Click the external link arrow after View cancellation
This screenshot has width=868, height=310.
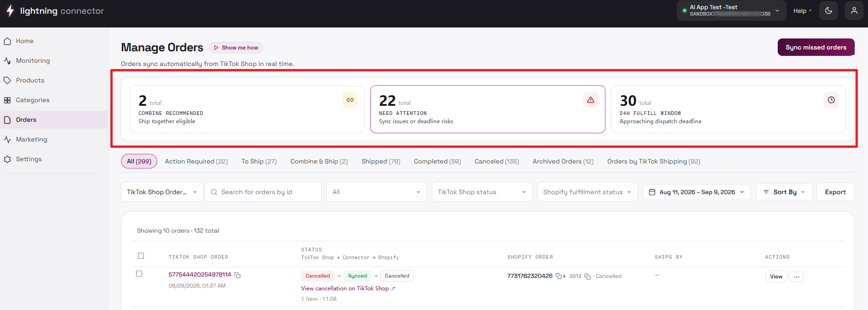click(393, 288)
